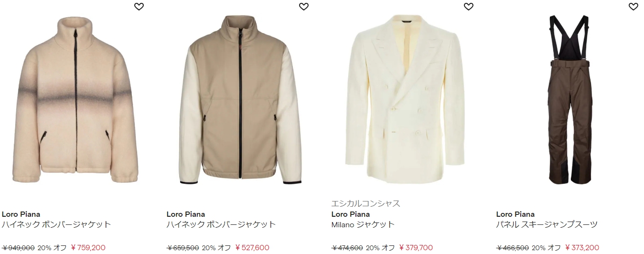
Task: Open Loro Piana brand link above Milano ジャケット
Action: (351, 214)
